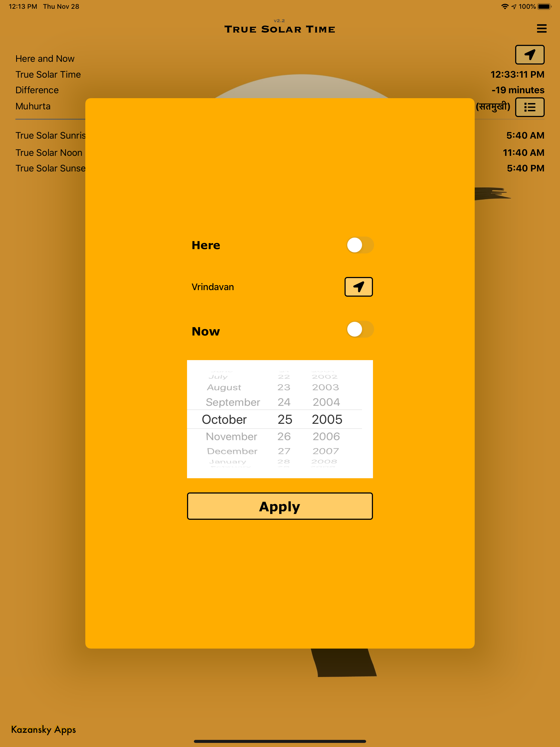Tap the 11:40 AM solar noon value
Viewport: 560px width, 747px height.
coord(523,153)
